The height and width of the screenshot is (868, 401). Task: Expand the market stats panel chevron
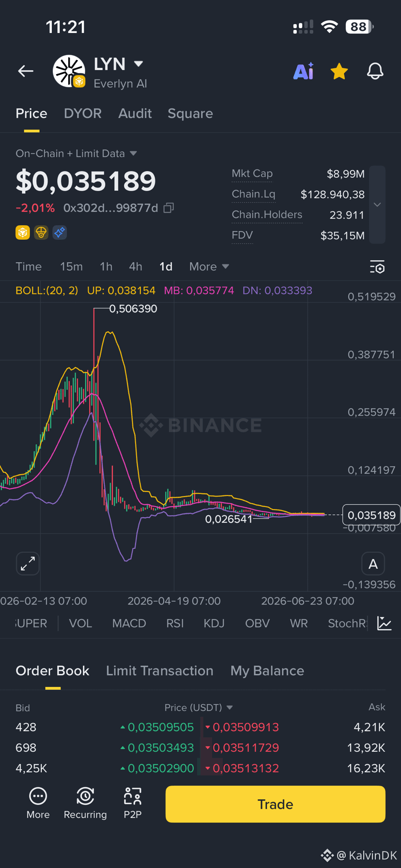[377, 205]
